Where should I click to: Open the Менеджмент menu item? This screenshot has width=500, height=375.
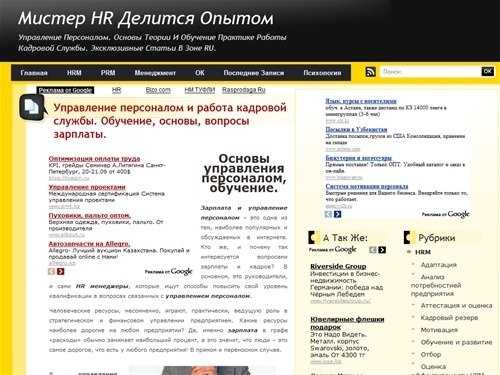(155, 73)
